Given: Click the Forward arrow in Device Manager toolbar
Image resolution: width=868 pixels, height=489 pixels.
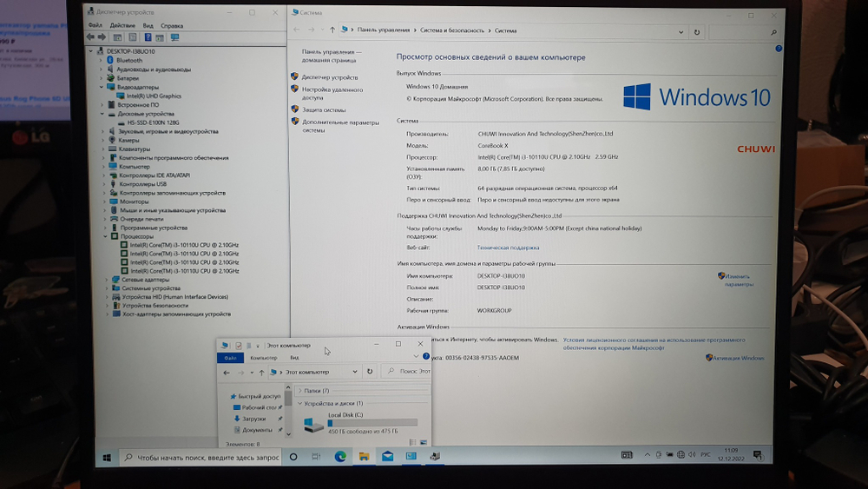Looking at the screenshot, I should point(102,37).
